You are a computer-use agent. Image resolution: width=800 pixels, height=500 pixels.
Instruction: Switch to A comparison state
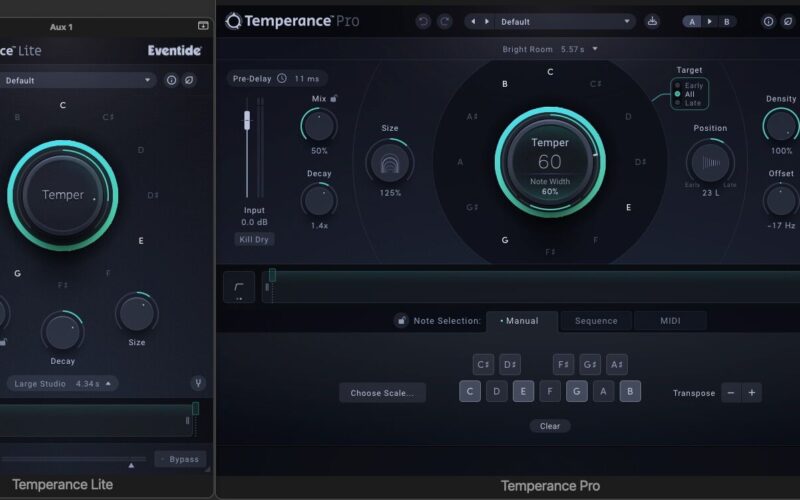tap(692, 21)
